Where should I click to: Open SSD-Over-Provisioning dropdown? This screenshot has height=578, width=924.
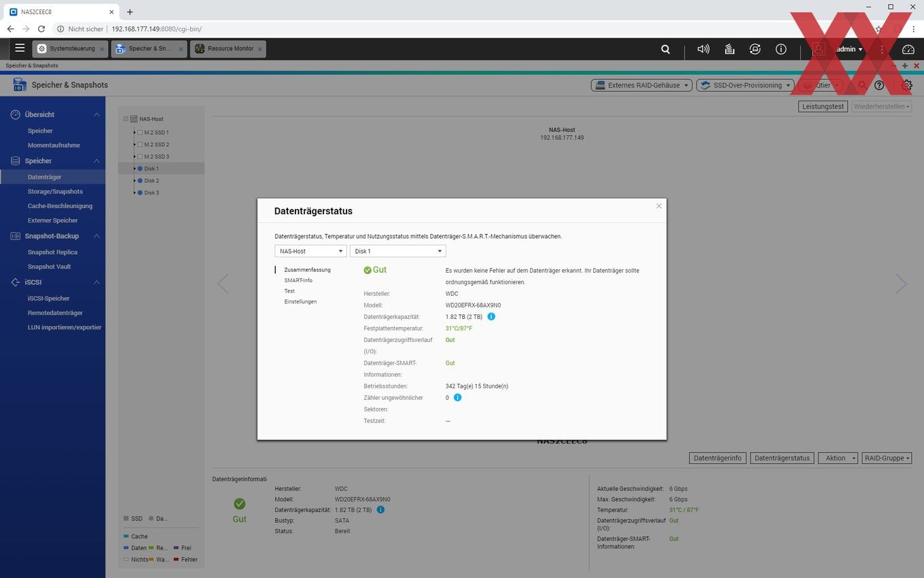click(745, 85)
